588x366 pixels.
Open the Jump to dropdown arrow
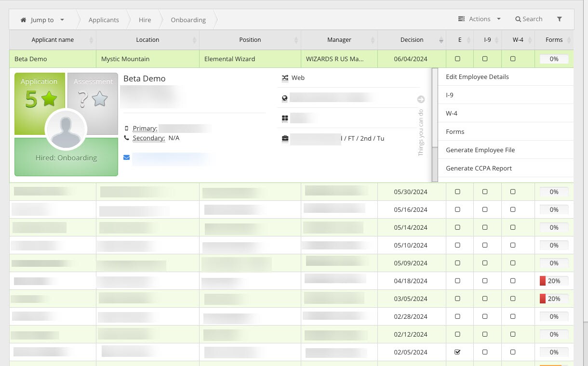(62, 20)
